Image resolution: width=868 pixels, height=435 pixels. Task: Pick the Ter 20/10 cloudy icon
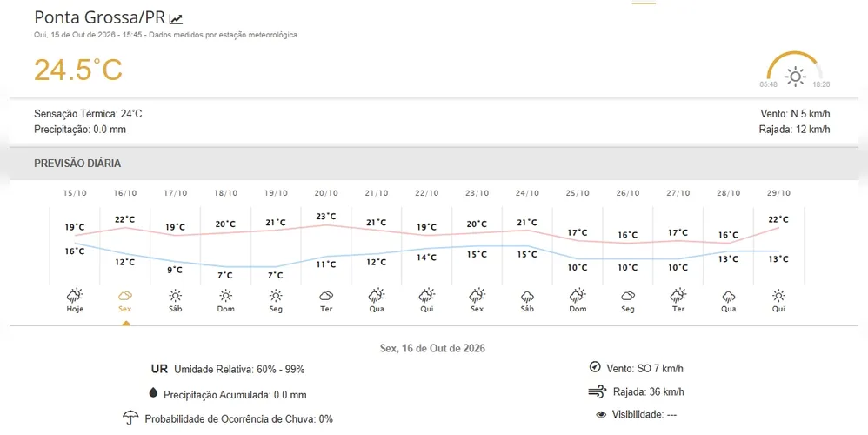(326, 296)
